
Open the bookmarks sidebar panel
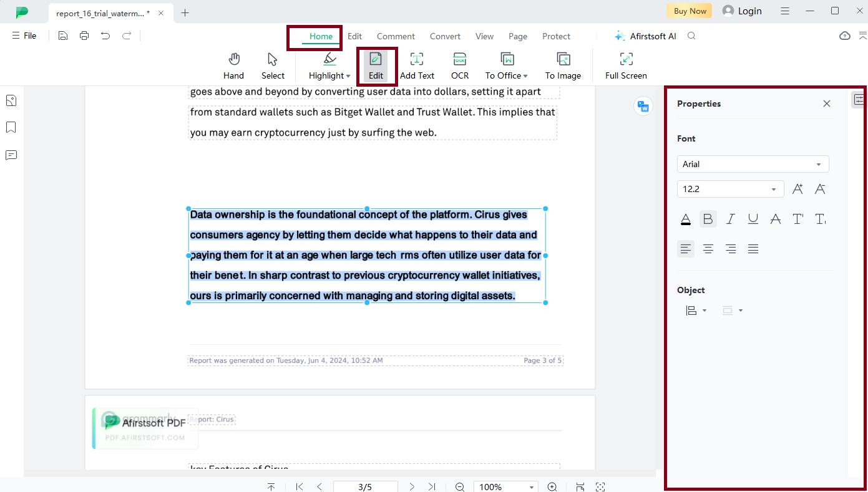pyautogui.click(x=11, y=127)
